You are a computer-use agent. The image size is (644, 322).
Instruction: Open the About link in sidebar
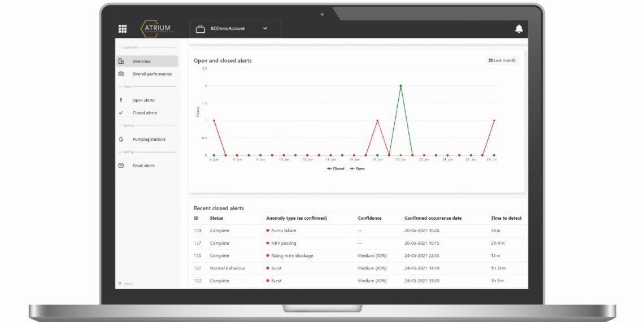[126, 284]
